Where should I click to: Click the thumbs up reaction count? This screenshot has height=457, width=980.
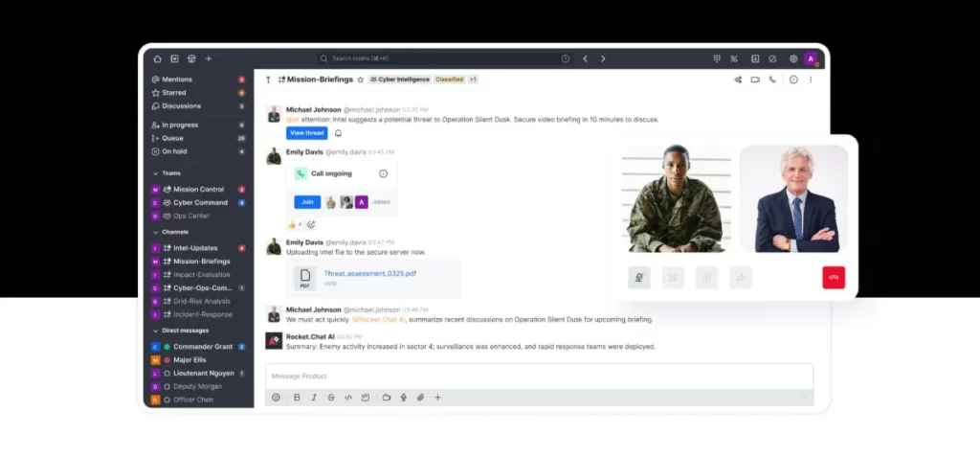295,224
